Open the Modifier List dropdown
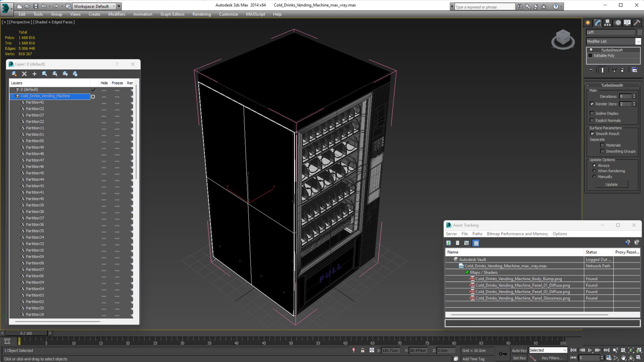Screen dimensions: 644x362 638,41
